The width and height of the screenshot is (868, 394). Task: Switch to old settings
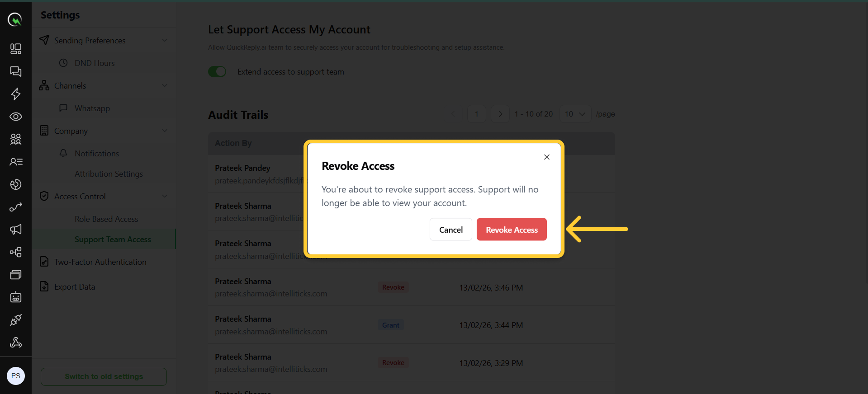[104, 376]
